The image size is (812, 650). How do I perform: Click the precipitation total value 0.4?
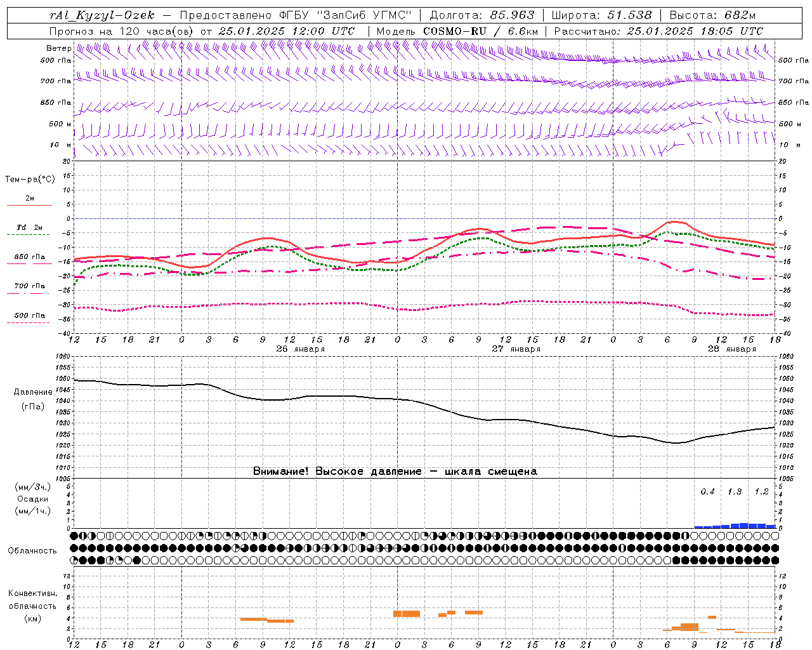707,492
